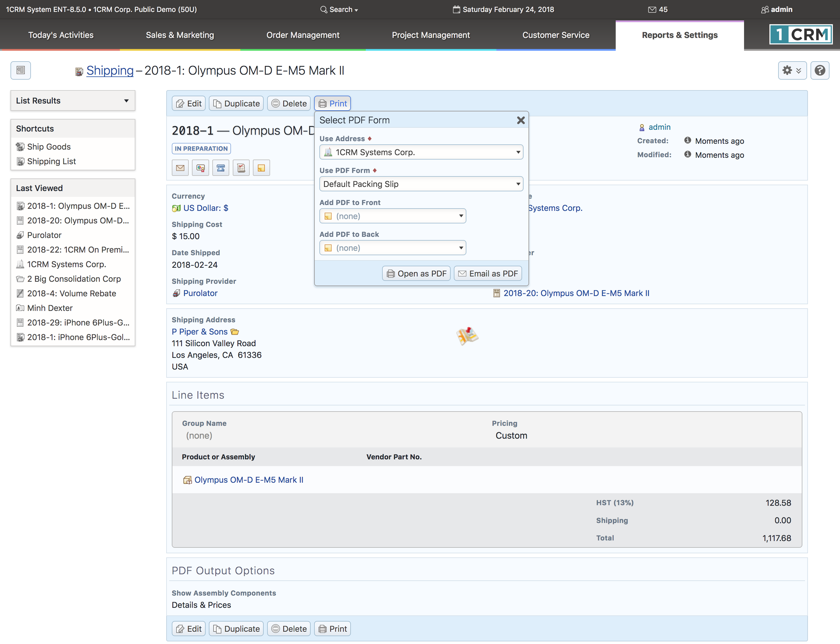
Task: Open last viewed 2018-4: Volume Rebate
Action: (71, 293)
